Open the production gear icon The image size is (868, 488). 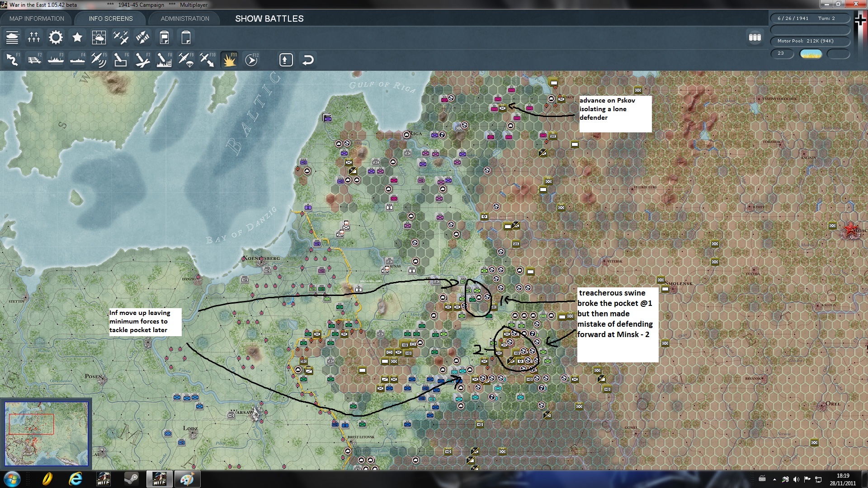[x=56, y=38]
